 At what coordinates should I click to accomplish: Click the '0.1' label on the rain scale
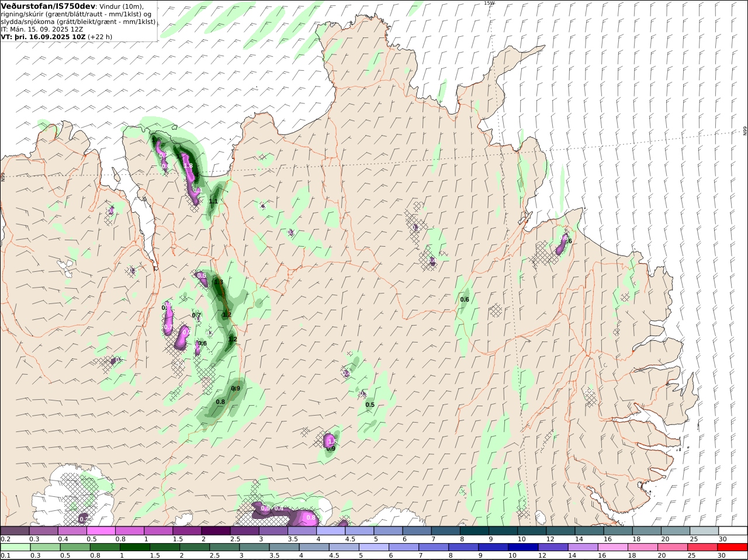coord(5,555)
